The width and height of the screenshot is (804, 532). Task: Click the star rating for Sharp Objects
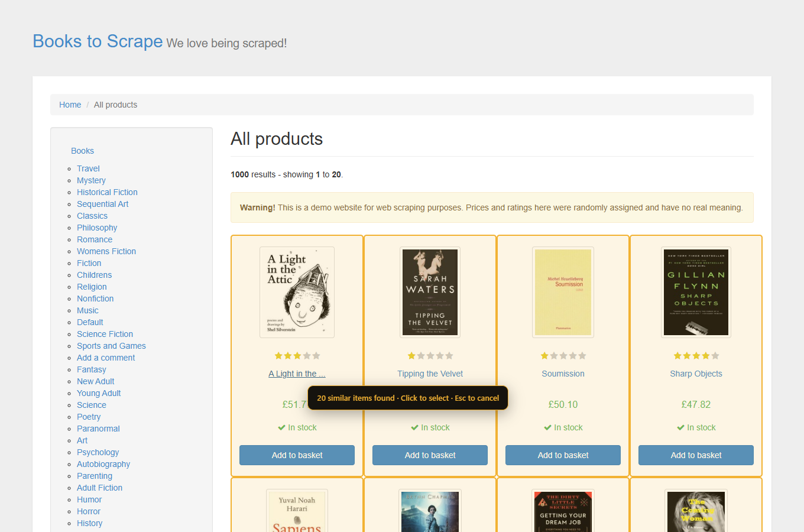[x=696, y=356]
